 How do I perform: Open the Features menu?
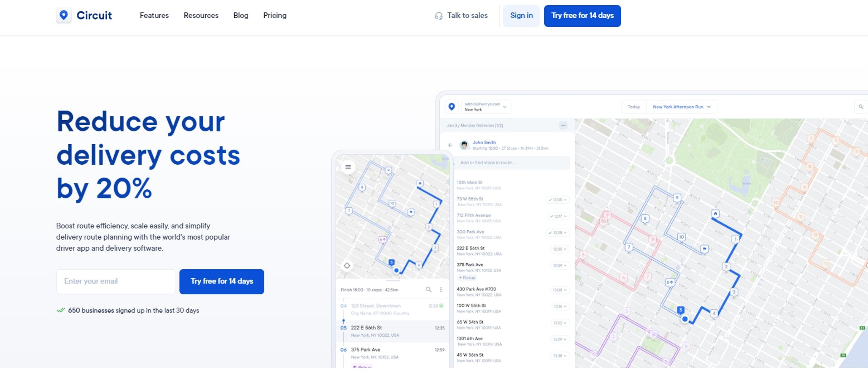154,16
